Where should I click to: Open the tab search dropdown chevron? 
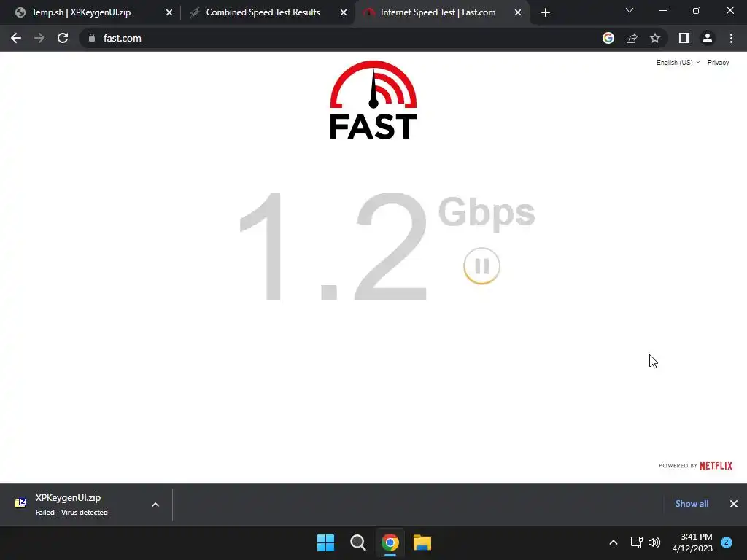(630, 10)
